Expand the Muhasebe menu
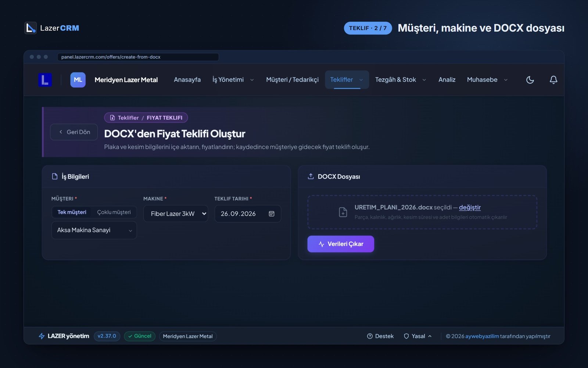 [487, 80]
